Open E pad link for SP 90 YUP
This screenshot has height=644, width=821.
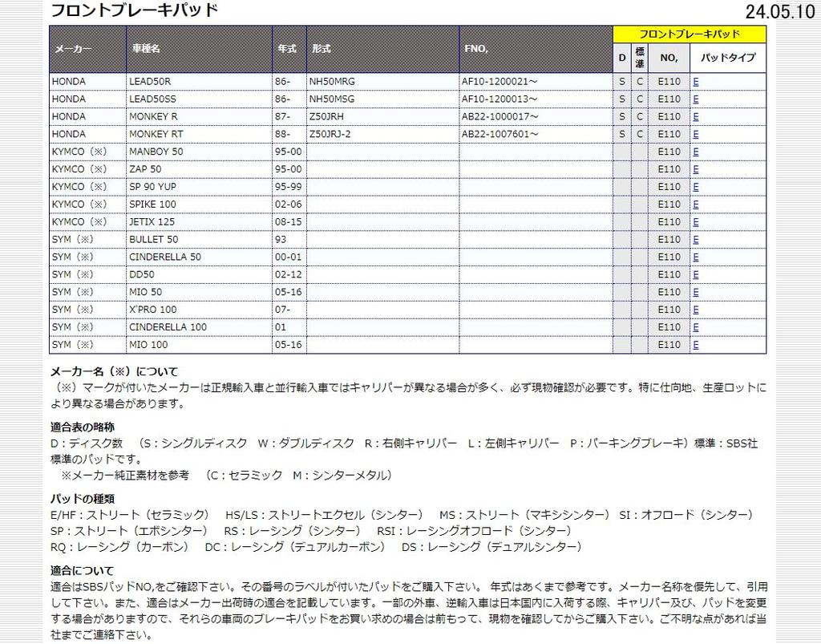click(x=696, y=187)
